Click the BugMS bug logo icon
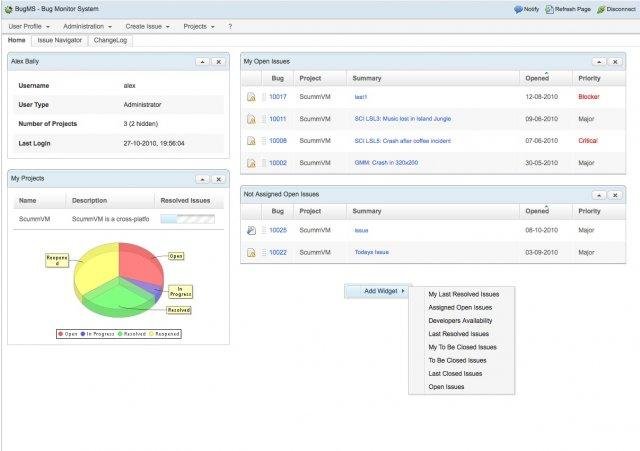The height and width of the screenshot is (451, 640). coord(8,9)
